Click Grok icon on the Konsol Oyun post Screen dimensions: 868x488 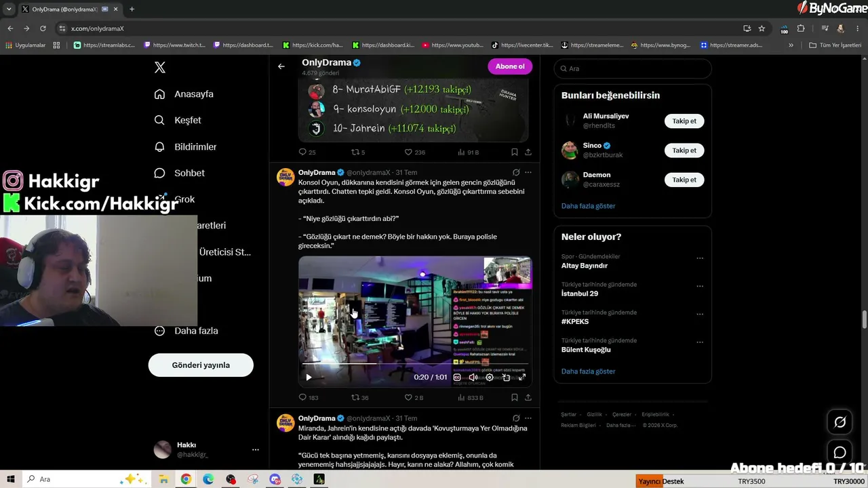(x=516, y=173)
